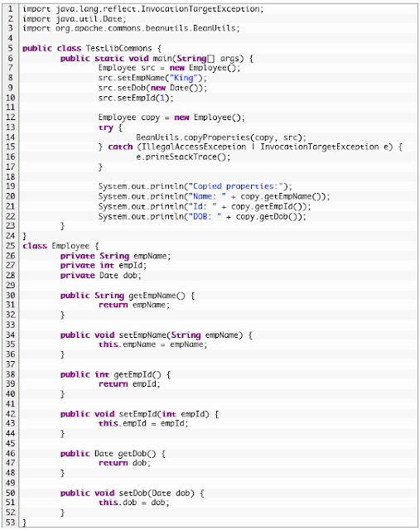
Task: Click the setEmpId(int empId) signature
Action: click(x=139, y=414)
